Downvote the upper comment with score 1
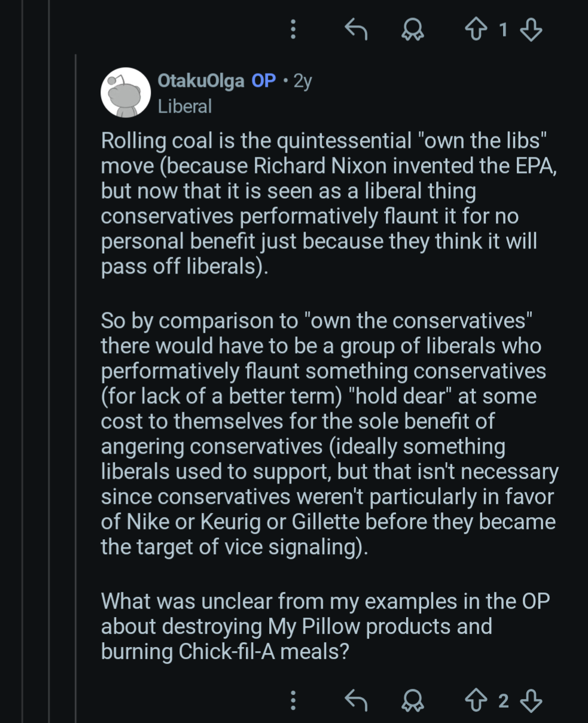Viewport: 588px width, 723px height. point(531,29)
